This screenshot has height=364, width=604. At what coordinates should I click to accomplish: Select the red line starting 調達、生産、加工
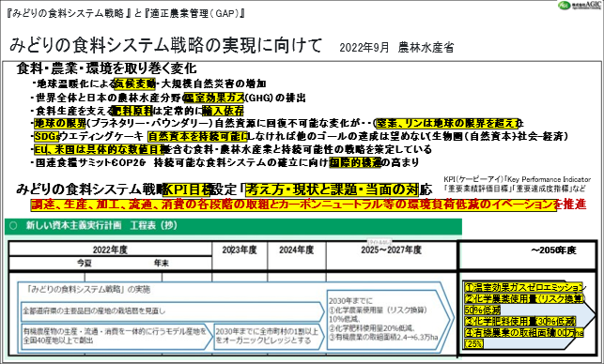pos(308,205)
